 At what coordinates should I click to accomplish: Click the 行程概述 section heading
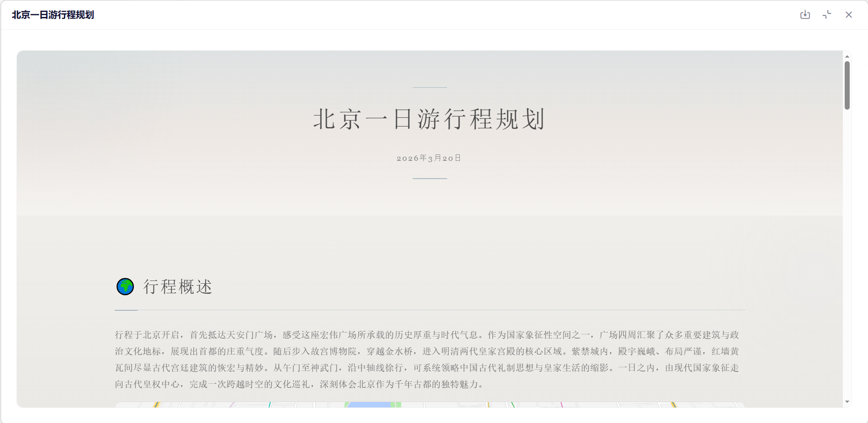point(178,287)
